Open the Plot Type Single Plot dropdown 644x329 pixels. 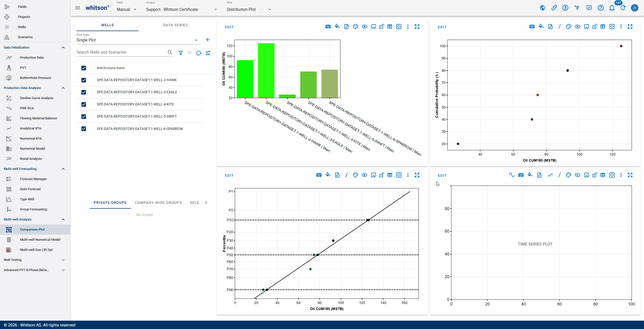point(137,40)
